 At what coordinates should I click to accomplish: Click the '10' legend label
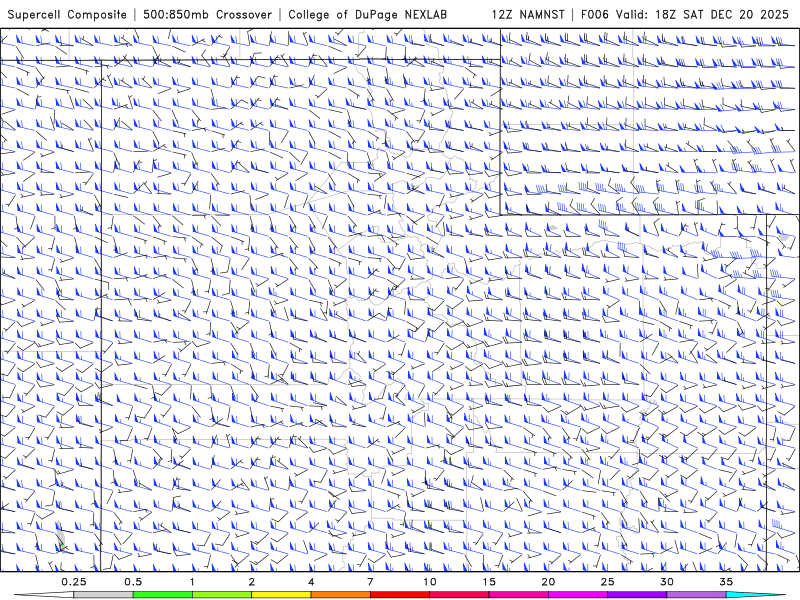tap(430, 582)
